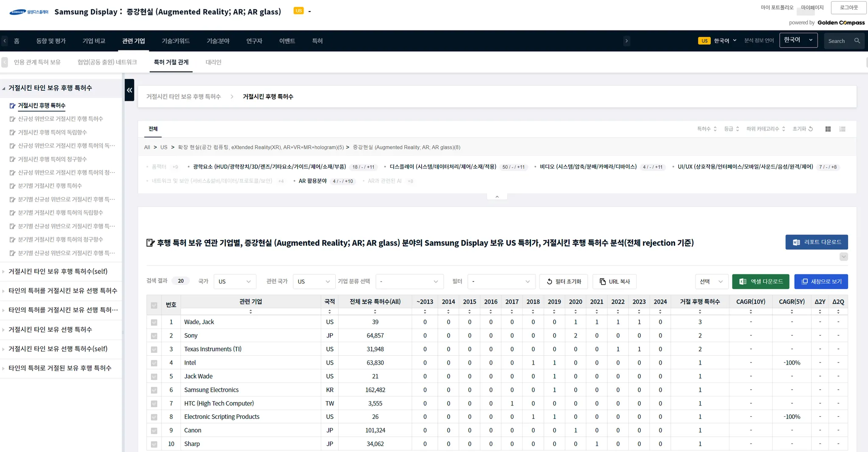This screenshot has height=452, width=868.
Task: Sort the CAGR(5Y) column
Action: point(792,312)
